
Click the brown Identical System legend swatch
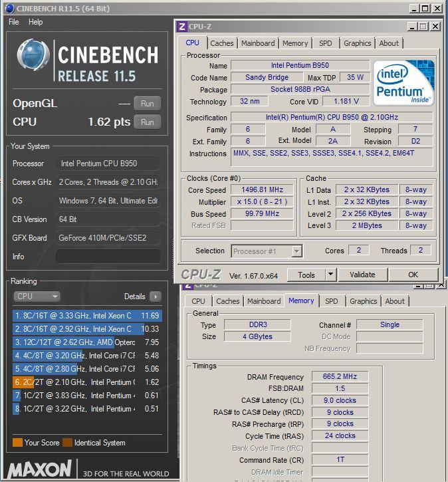pos(67,442)
